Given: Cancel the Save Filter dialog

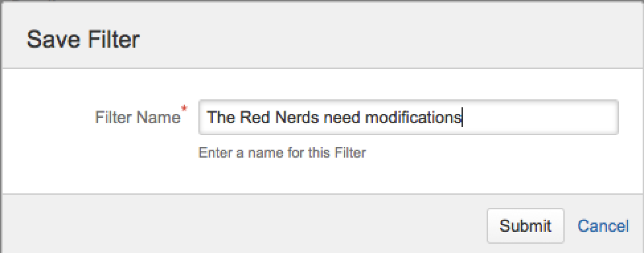Looking at the screenshot, I should click(603, 226).
